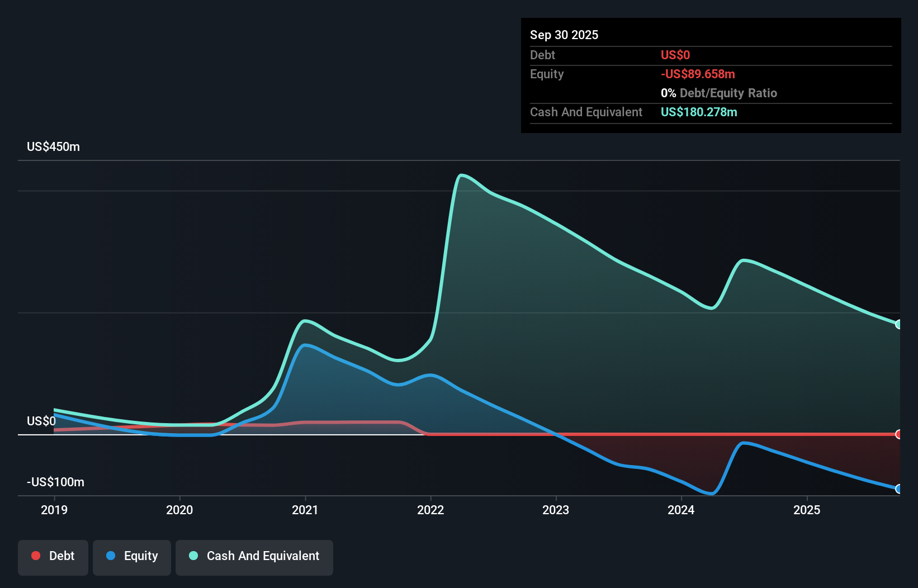The height and width of the screenshot is (588, 918).
Task: Click the US$450m axis gridline label
Action: 53,146
